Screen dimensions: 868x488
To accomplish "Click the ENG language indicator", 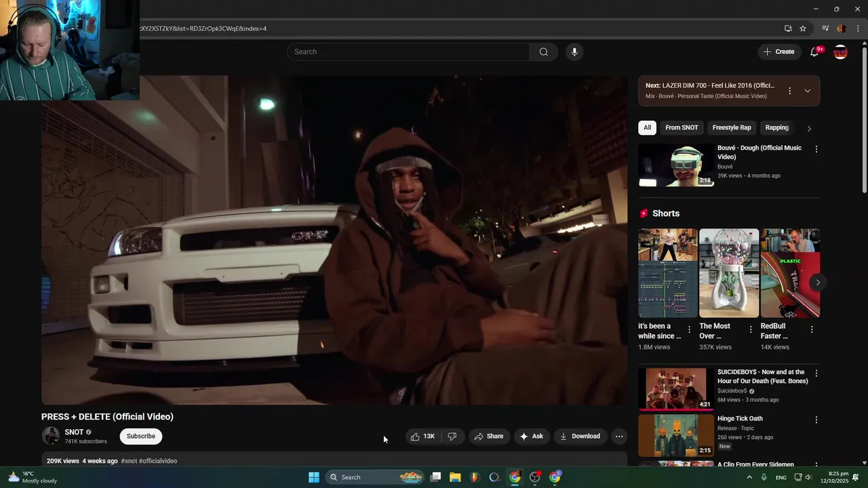I will (x=781, y=477).
